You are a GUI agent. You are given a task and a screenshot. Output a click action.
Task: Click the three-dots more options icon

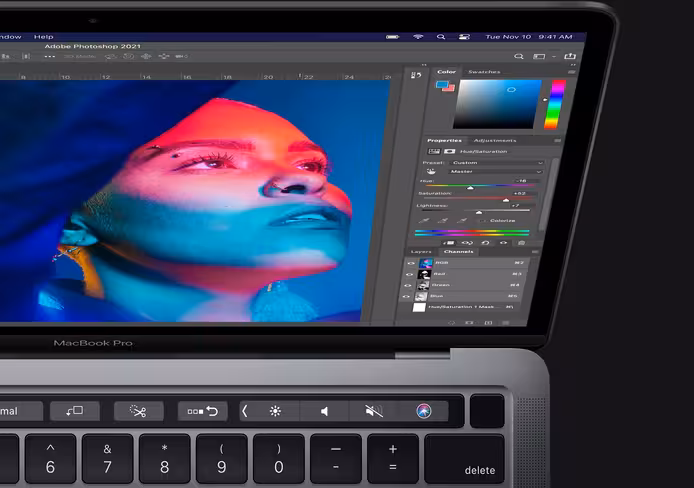coord(50,57)
